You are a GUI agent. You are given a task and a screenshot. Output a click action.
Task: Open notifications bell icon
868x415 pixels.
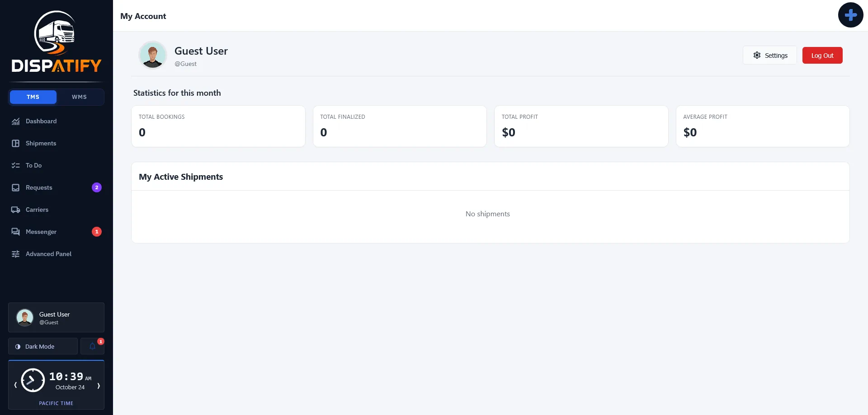(x=92, y=346)
